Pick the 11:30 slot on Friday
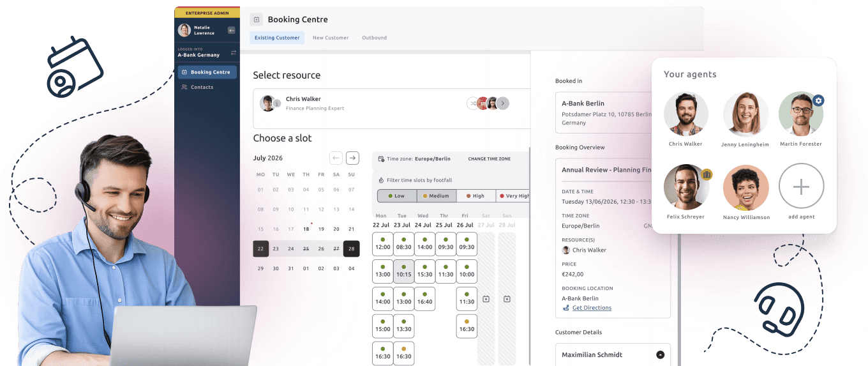The image size is (868, 366). tap(467, 299)
